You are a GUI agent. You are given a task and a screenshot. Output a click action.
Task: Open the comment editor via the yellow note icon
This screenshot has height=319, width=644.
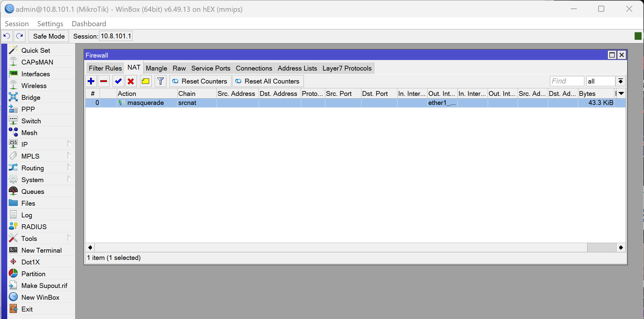146,81
